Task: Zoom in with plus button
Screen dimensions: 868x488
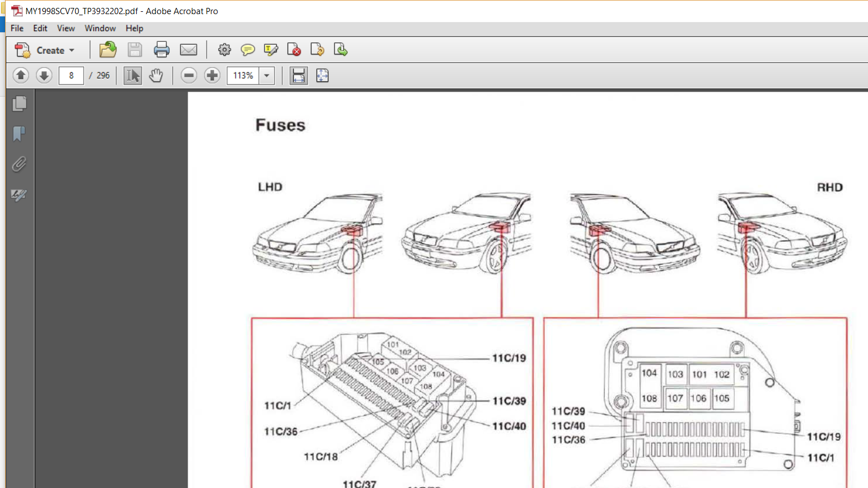Action: [x=212, y=75]
